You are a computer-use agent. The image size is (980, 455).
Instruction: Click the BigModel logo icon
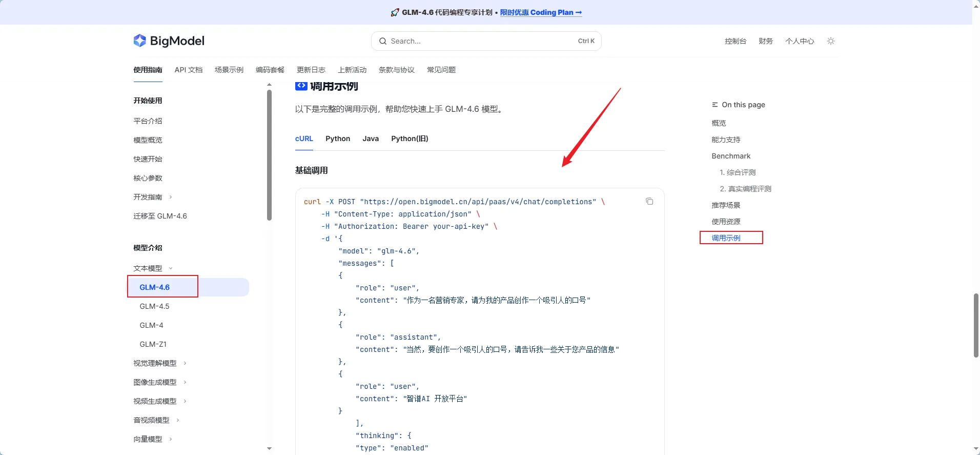(x=139, y=41)
